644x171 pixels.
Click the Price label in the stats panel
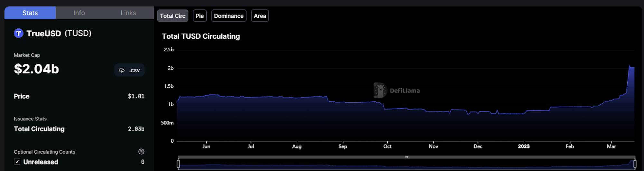[22, 96]
